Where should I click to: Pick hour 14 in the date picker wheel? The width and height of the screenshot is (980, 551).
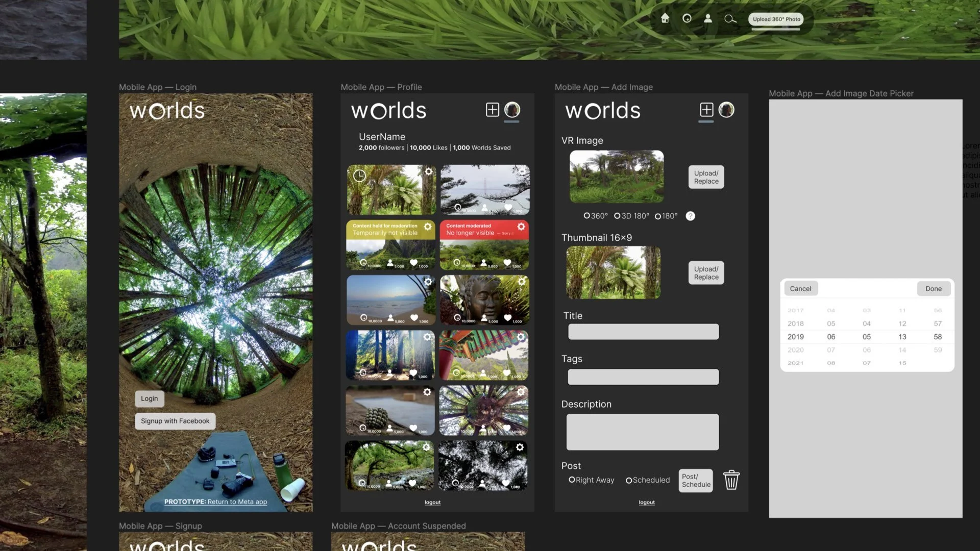[x=902, y=350]
